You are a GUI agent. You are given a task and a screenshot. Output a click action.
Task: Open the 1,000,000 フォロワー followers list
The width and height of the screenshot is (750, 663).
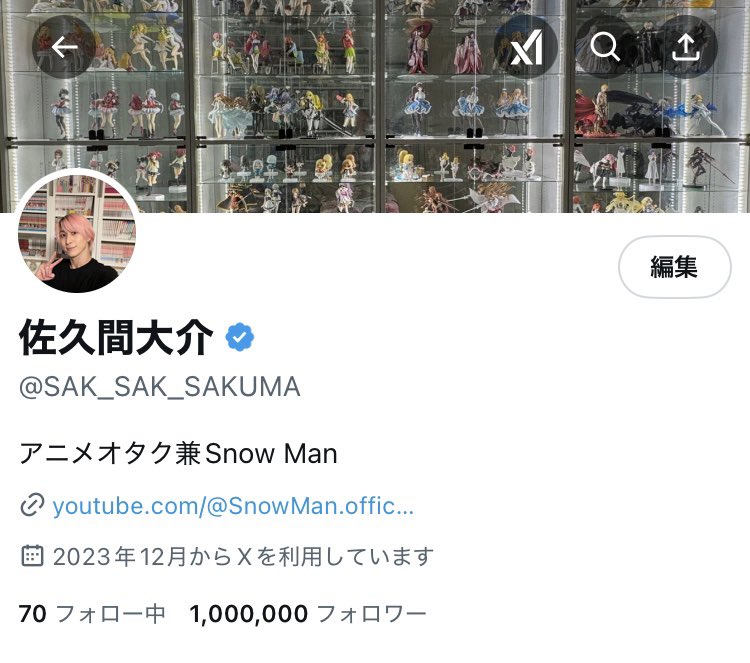click(x=308, y=613)
